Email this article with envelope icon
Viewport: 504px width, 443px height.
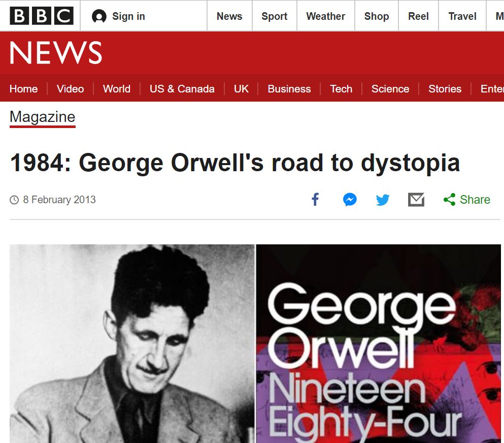tap(416, 200)
